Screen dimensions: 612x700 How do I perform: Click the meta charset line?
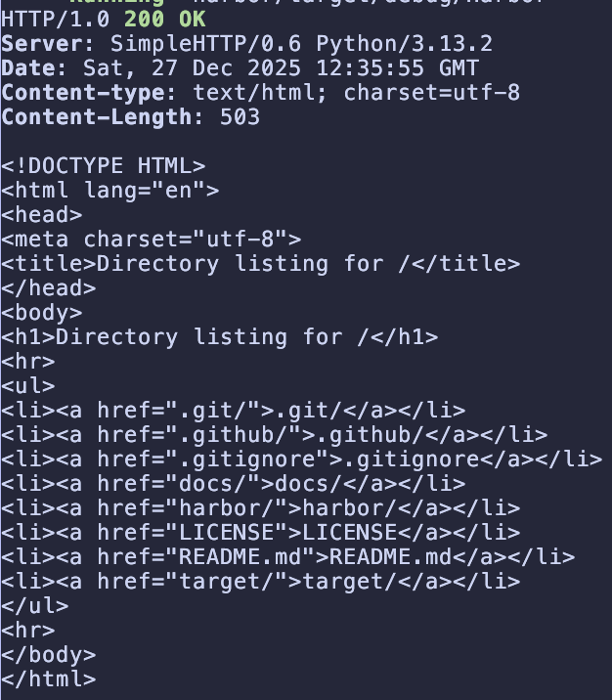(152, 240)
